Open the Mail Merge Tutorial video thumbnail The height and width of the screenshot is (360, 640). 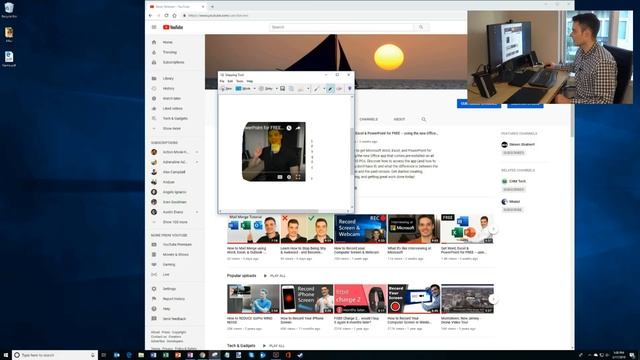[x=253, y=229]
